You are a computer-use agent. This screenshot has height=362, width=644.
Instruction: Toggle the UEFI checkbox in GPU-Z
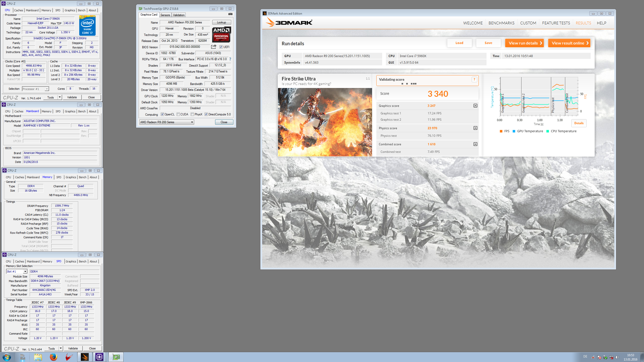pos(221,47)
